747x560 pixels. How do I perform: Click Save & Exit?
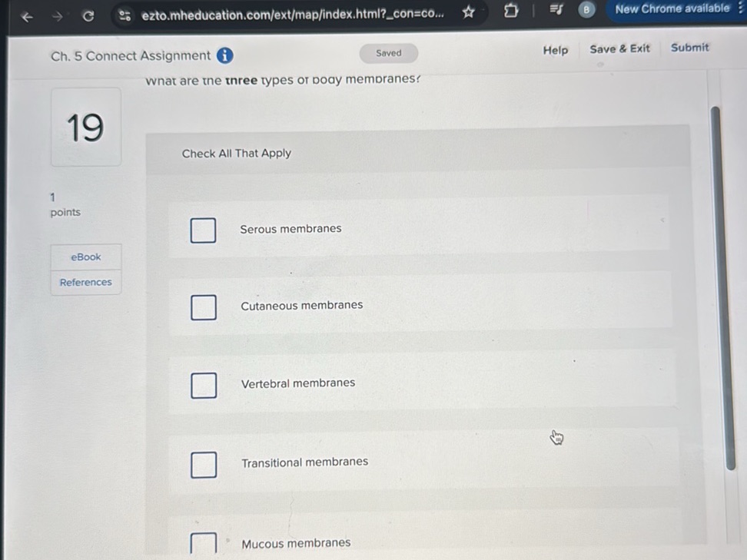(619, 48)
